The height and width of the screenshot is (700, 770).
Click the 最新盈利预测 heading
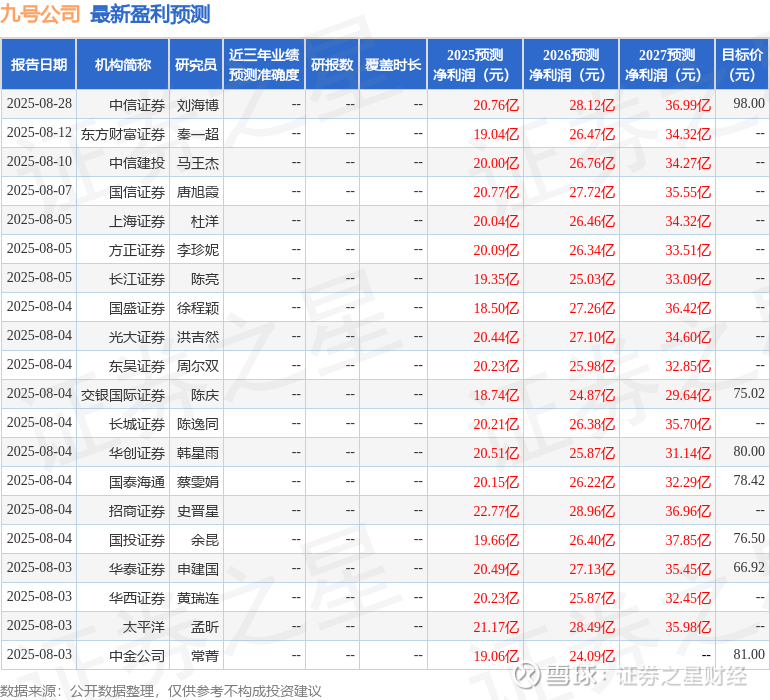pos(150,14)
